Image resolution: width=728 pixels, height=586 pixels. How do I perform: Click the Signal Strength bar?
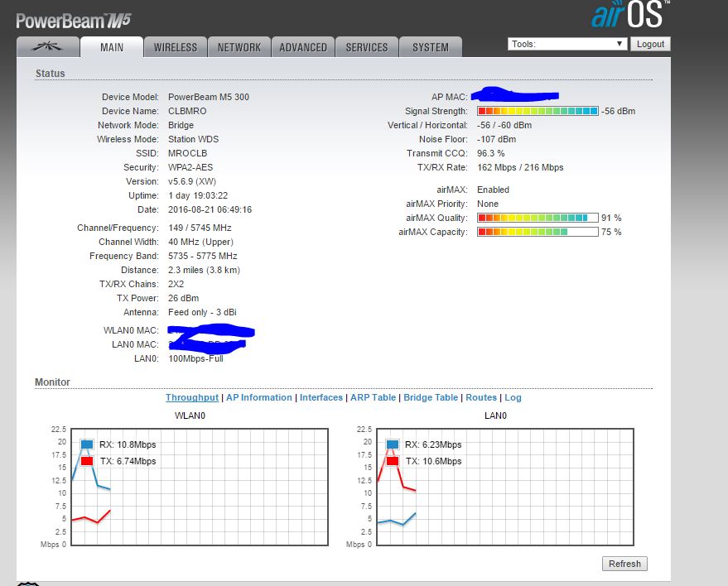coord(538,111)
